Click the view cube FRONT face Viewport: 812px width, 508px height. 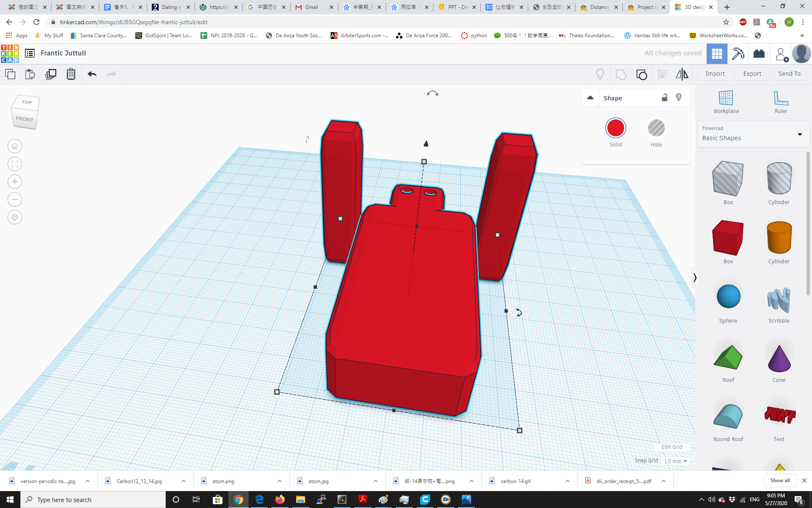[x=24, y=119]
